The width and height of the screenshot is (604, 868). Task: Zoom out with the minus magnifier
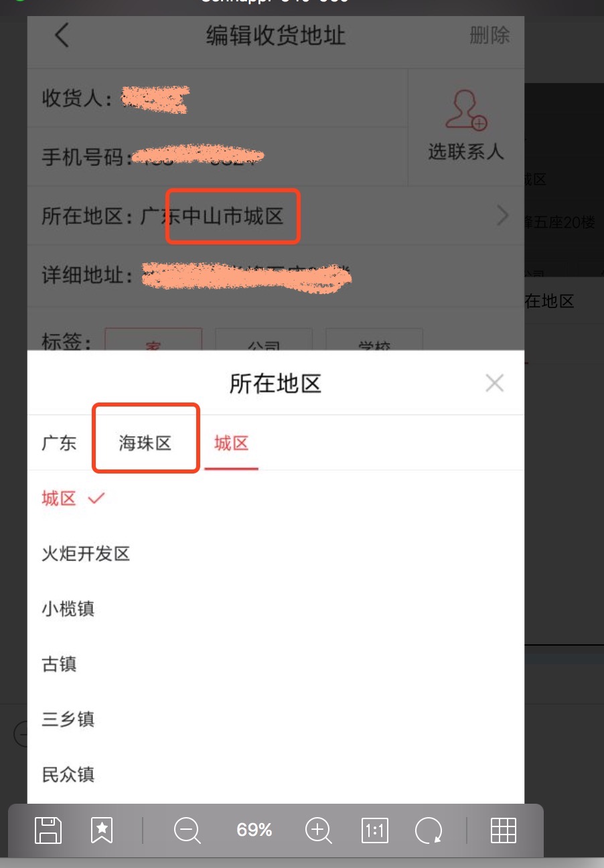(187, 830)
